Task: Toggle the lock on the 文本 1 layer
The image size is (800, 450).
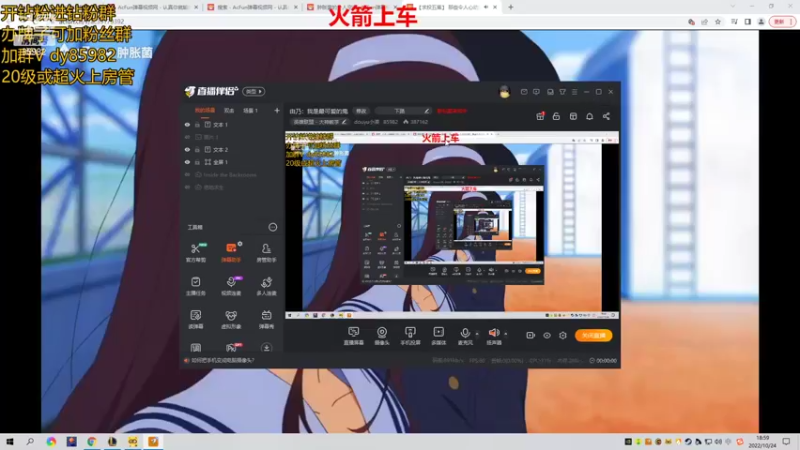Action: [x=197, y=124]
